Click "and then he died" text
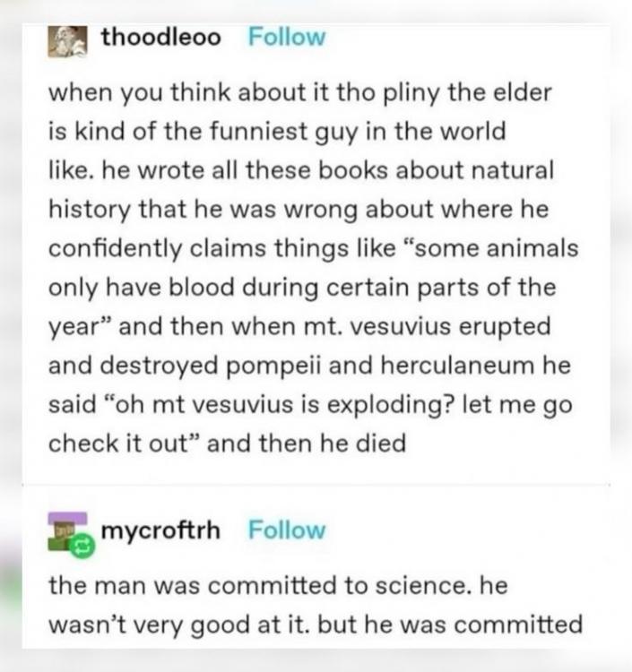 (307, 444)
